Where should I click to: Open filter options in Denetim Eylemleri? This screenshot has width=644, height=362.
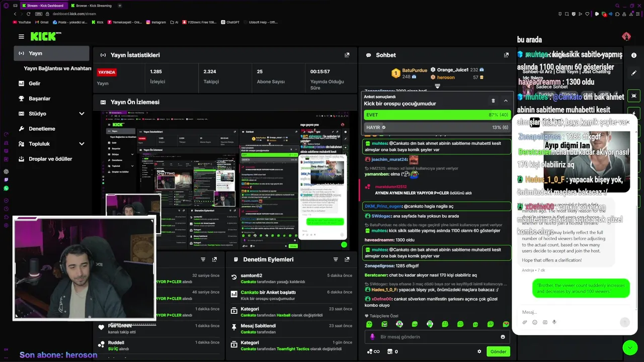[x=336, y=259]
